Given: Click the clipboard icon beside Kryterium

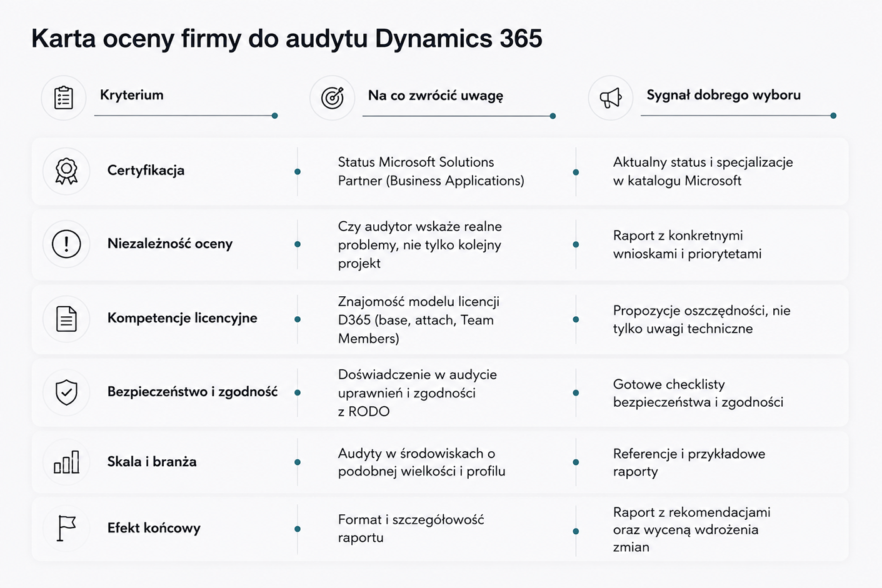Looking at the screenshot, I should (x=64, y=98).
